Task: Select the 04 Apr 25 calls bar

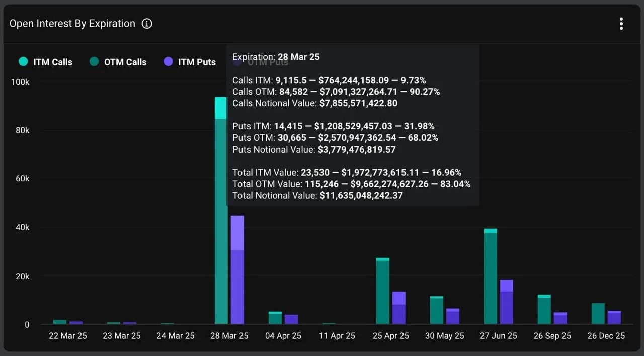Action: click(275, 318)
